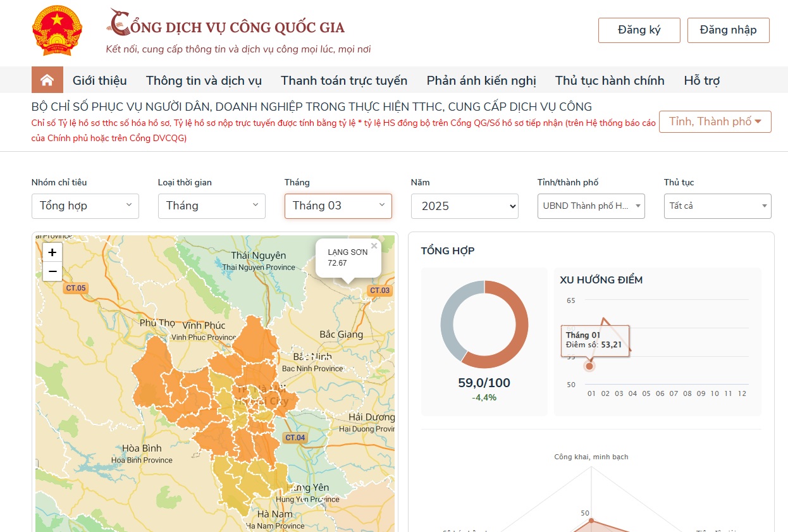The width and height of the screenshot is (788, 532).
Task: Change the year from 2025 dropdown
Action: [x=465, y=206]
